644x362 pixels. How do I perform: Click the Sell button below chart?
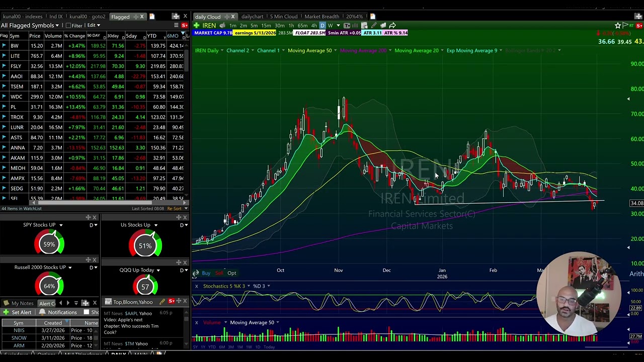click(219, 273)
